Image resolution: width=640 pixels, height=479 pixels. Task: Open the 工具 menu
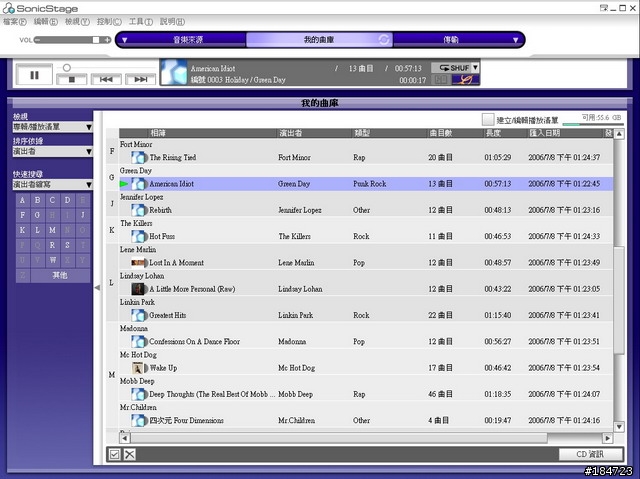point(140,22)
